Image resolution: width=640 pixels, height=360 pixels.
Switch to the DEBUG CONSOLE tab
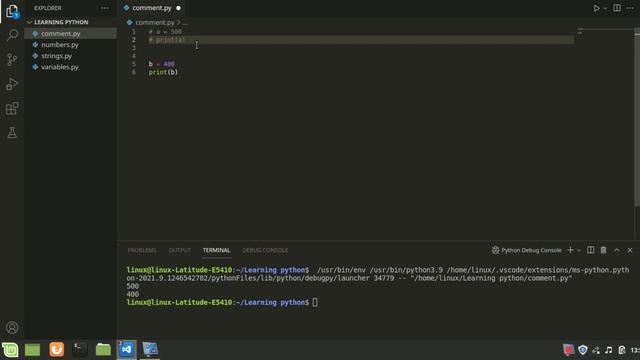tap(265, 250)
